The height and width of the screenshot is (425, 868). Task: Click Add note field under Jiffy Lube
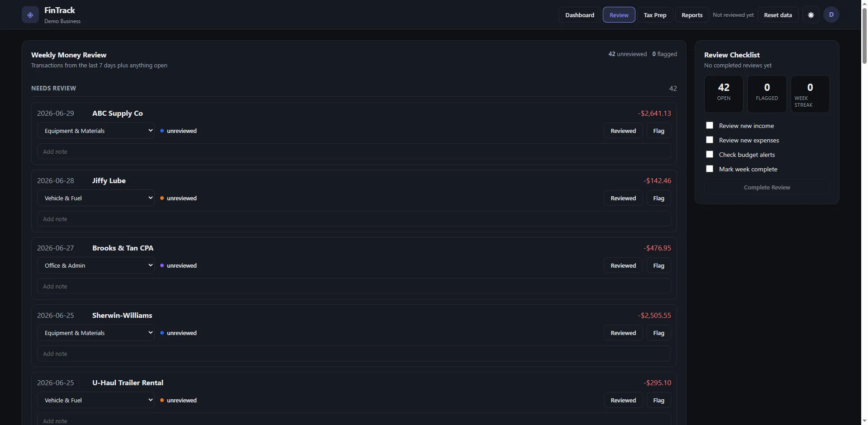354,219
